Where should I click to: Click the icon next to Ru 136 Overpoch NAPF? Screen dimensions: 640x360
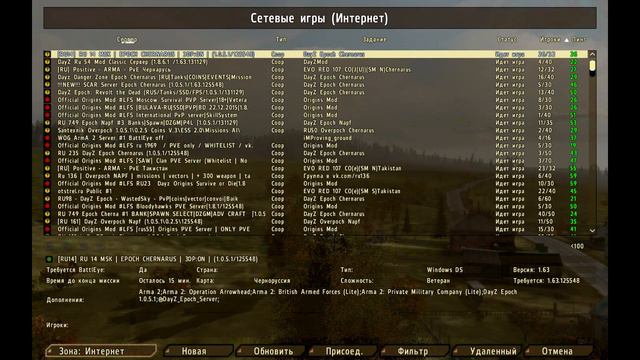pyautogui.click(x=47, y=176)
